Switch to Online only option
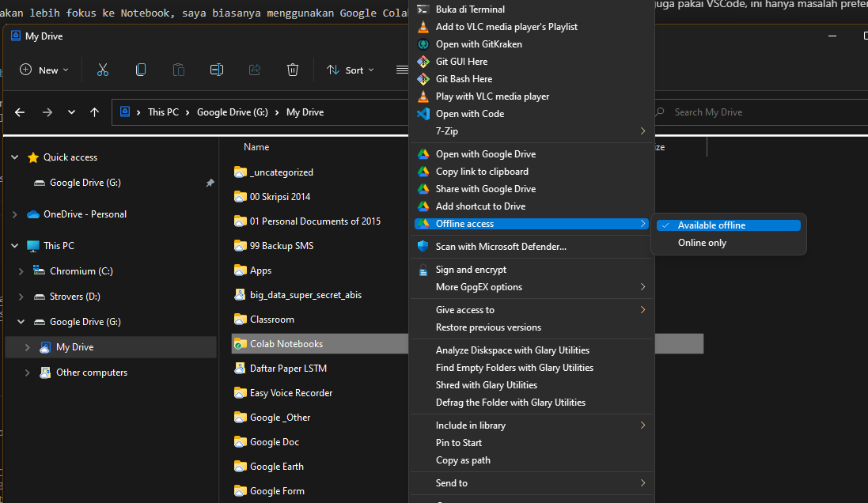This screenshot has height=503, width=868. click(702, 243)
